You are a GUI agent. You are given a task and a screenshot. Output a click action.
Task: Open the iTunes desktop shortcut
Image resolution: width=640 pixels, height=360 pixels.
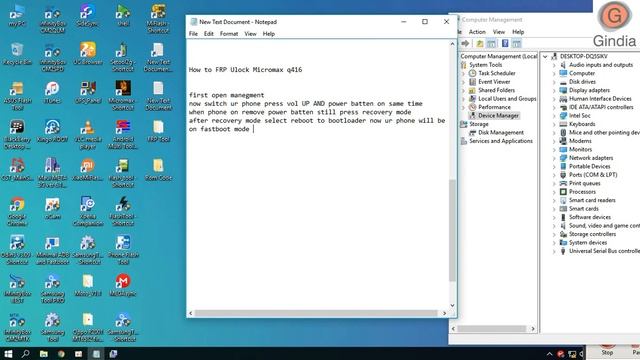pos(52,92)
